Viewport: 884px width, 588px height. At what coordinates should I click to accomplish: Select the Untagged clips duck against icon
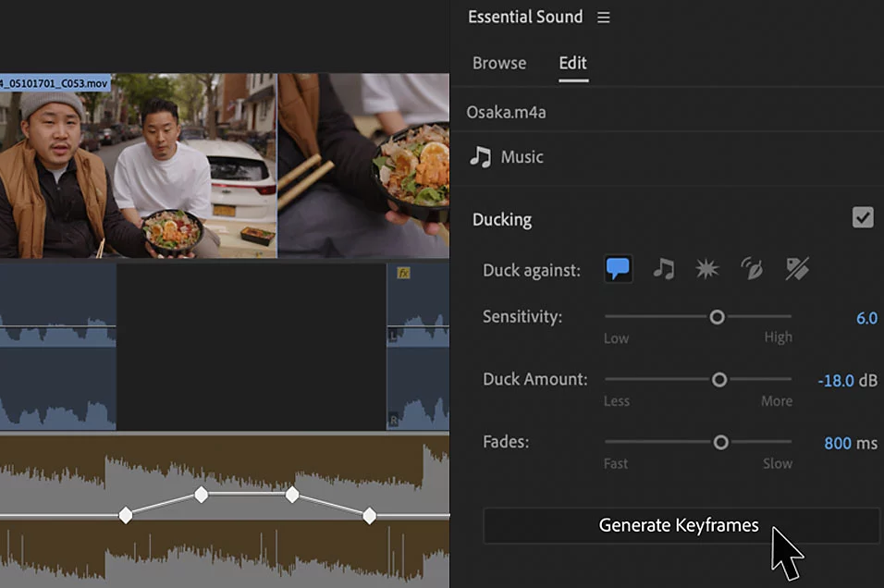796,269
